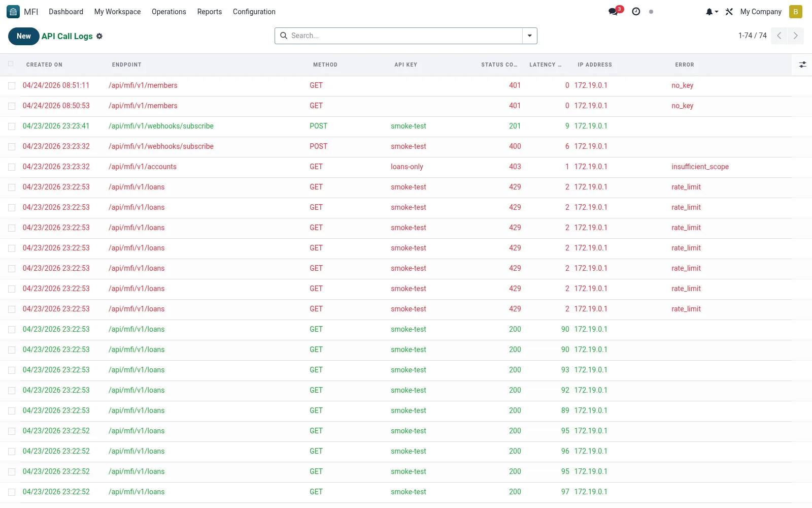Open the first no_key error cell
The height and width of the screenshot is (508, 812).
coord(682,85)
